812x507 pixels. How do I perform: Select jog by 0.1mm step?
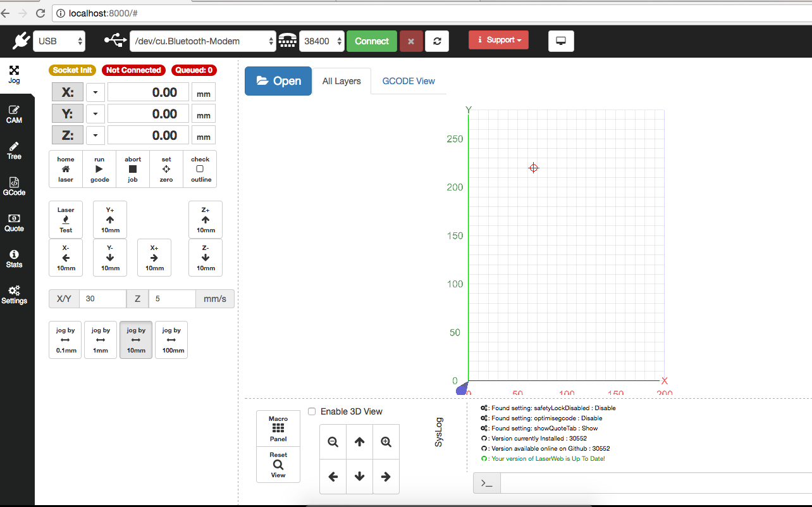pos(65,340)
